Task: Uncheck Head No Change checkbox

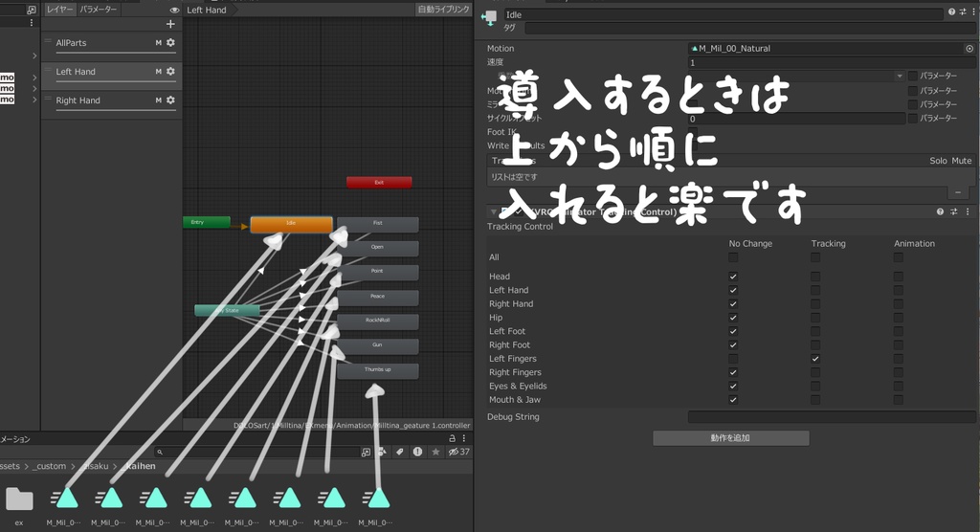Action: [733, 277]
